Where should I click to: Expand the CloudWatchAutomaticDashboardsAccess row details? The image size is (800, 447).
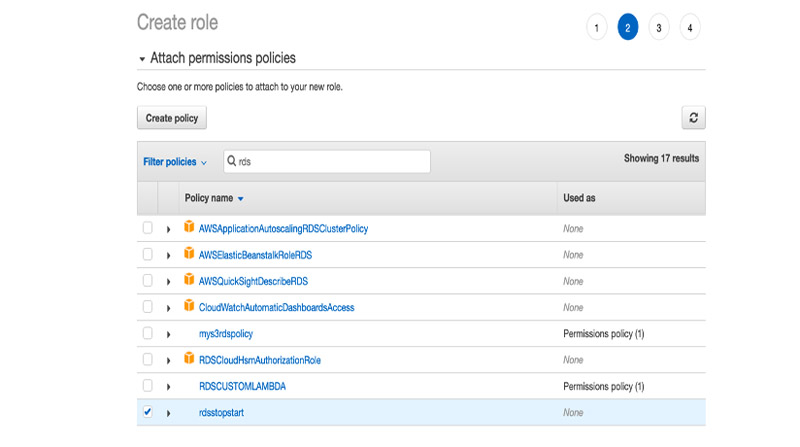click(168, 308)
